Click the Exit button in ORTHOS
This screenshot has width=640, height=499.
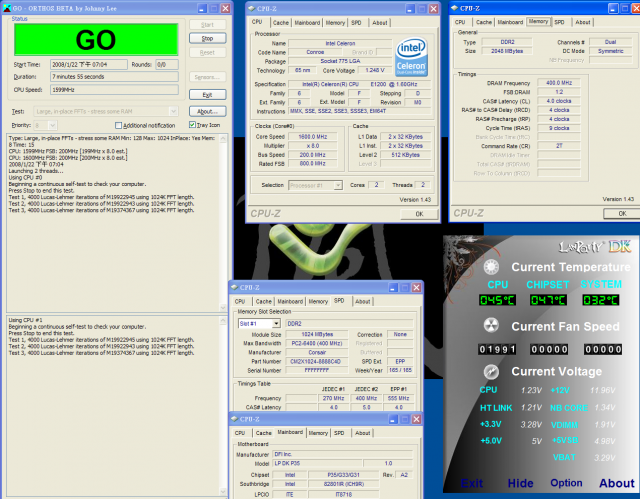[207, 95]
